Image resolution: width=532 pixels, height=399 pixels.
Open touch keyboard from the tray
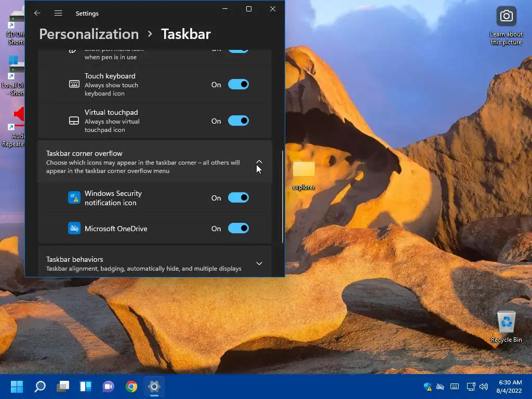coord(455,387)
